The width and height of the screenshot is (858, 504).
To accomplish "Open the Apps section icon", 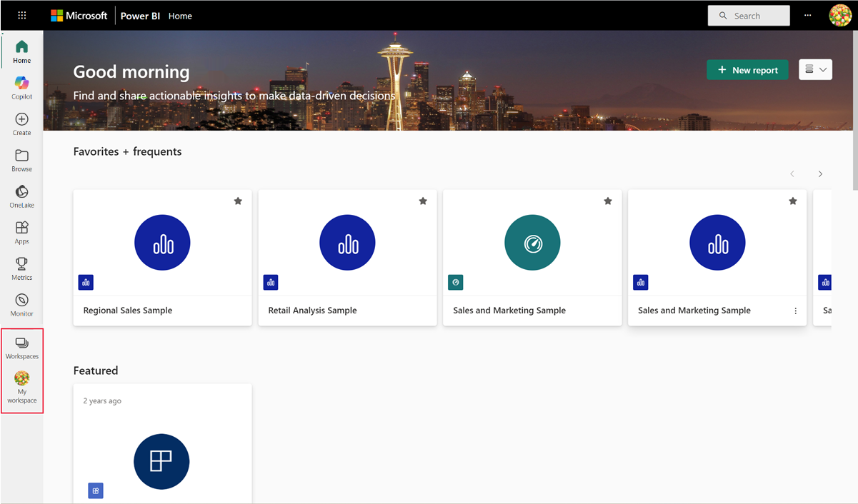I will click(x=21, y=231).
